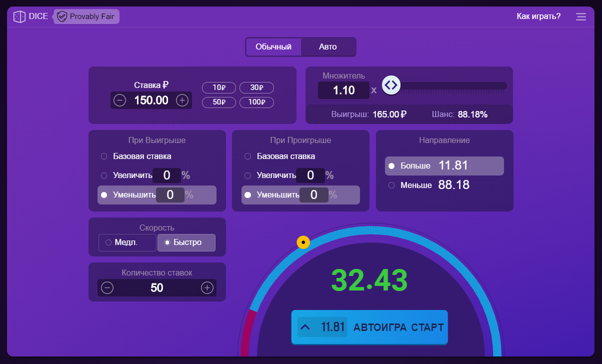Select Увеличить under При Проигрыше
The image size is (602, 364).
click(270, 175)
